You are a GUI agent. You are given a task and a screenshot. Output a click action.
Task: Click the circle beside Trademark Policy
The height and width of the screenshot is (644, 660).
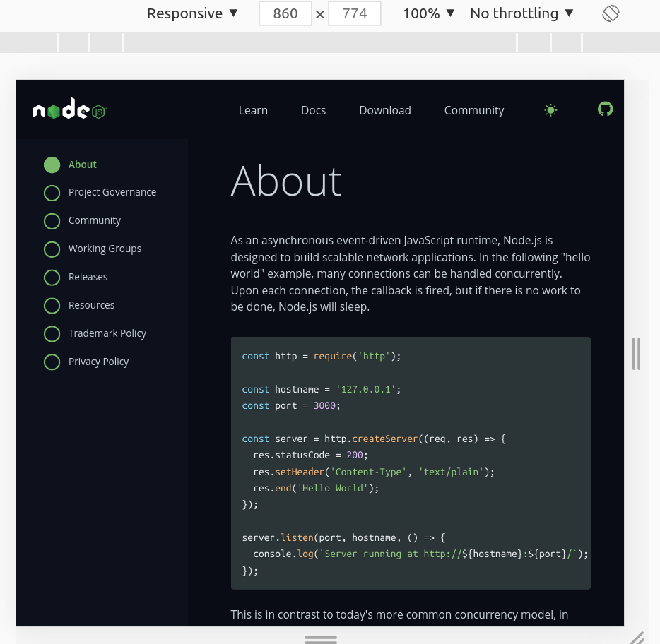tap(52, 334)
